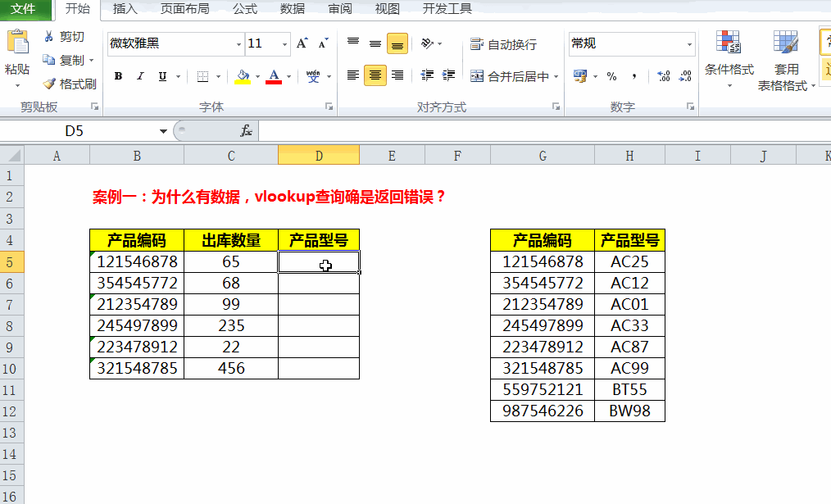Switch to the 插入 Insert tab

(125, 8)
